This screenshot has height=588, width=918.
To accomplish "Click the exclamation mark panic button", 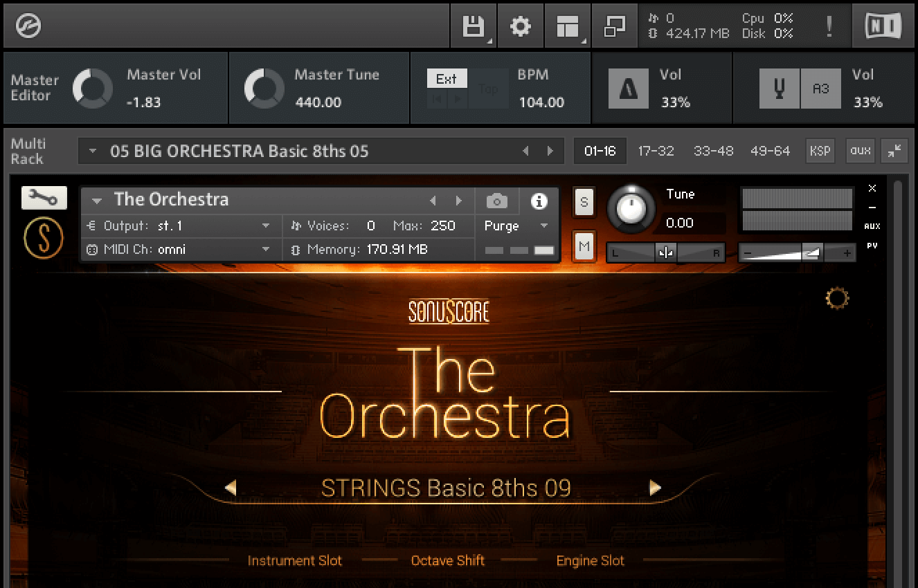I will click(x=829, y=26).
